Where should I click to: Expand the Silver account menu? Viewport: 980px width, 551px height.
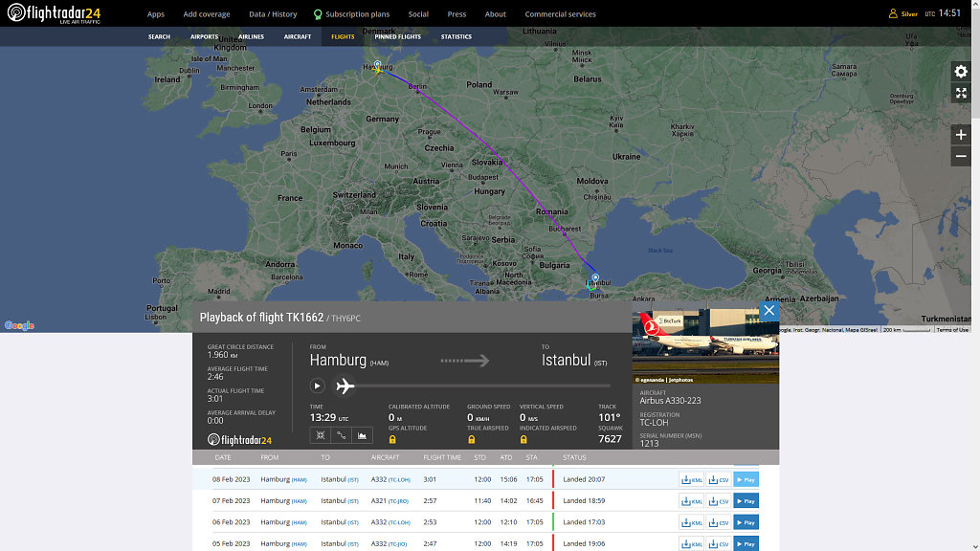(903, 13)
